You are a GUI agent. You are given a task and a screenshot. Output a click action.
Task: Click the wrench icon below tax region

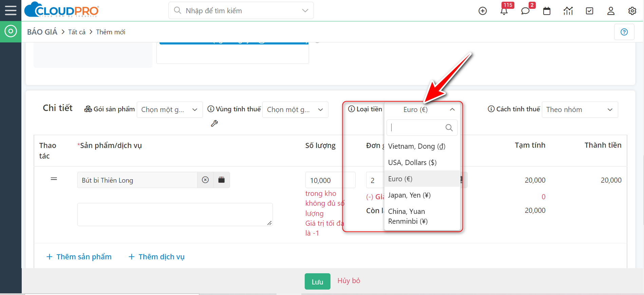[x=214, y=123]
